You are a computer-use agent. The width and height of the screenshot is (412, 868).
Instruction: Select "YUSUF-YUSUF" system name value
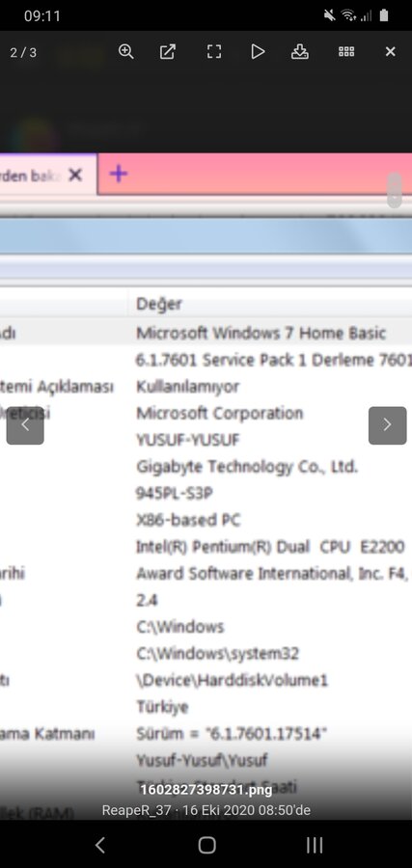[x=188, y=440]
